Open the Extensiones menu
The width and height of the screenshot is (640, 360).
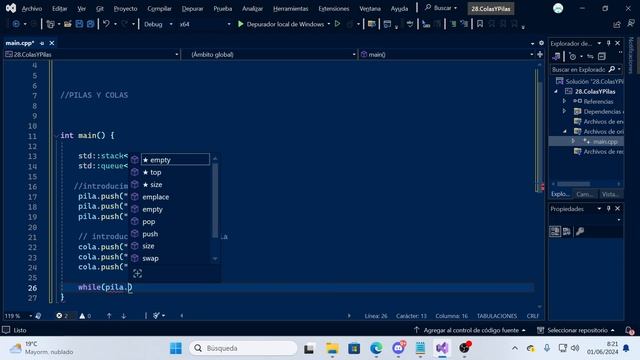coord(333,9)
